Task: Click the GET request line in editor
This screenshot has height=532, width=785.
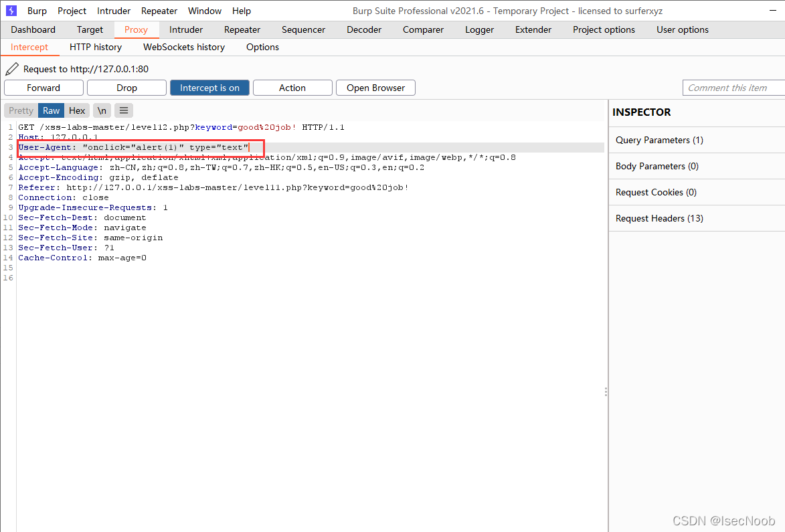Action: click(181, 127)
